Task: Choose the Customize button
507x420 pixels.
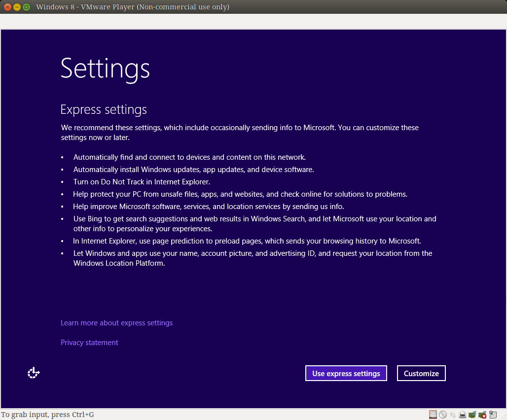Action: pyautogui.click(x=421, y=373)
